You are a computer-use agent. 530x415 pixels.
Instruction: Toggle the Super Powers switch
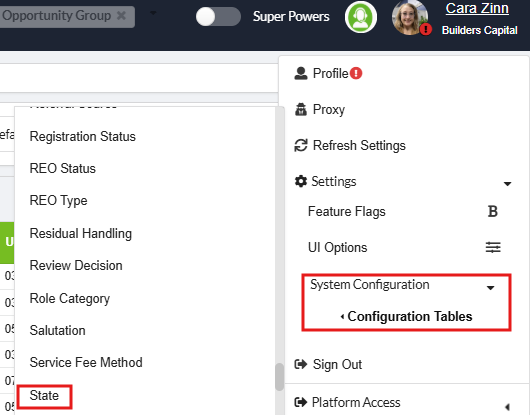click(x=218, y=17)
